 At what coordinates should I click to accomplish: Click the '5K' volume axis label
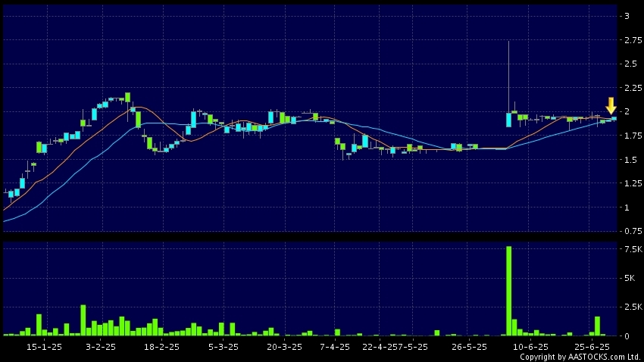click(629, 278)
